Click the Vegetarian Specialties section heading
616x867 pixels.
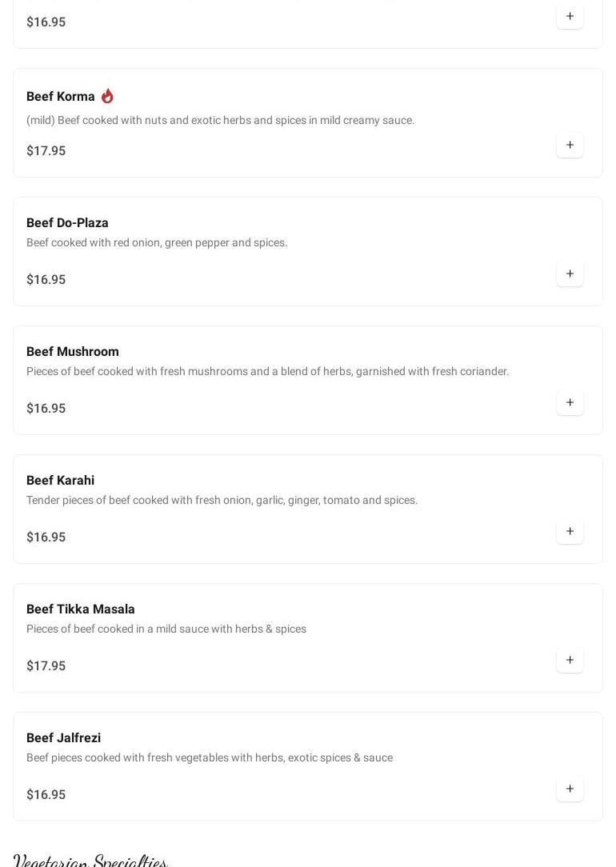click(x=90, y=861)
